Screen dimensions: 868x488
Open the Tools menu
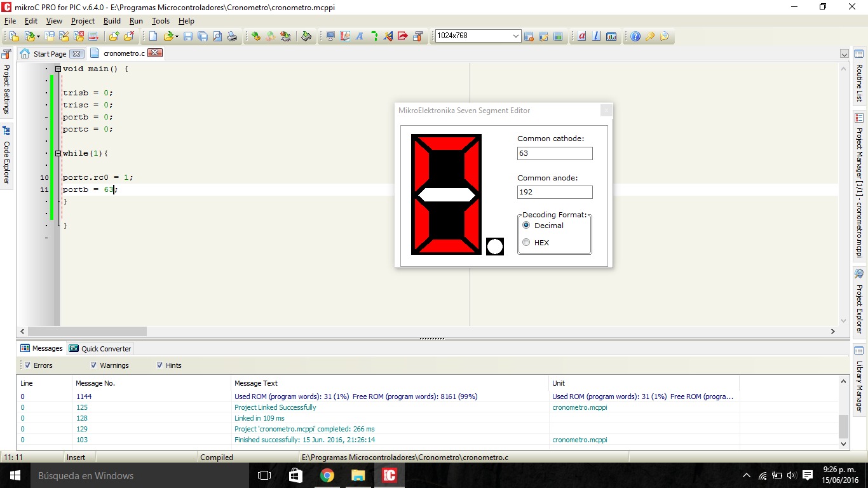point(161,21)
